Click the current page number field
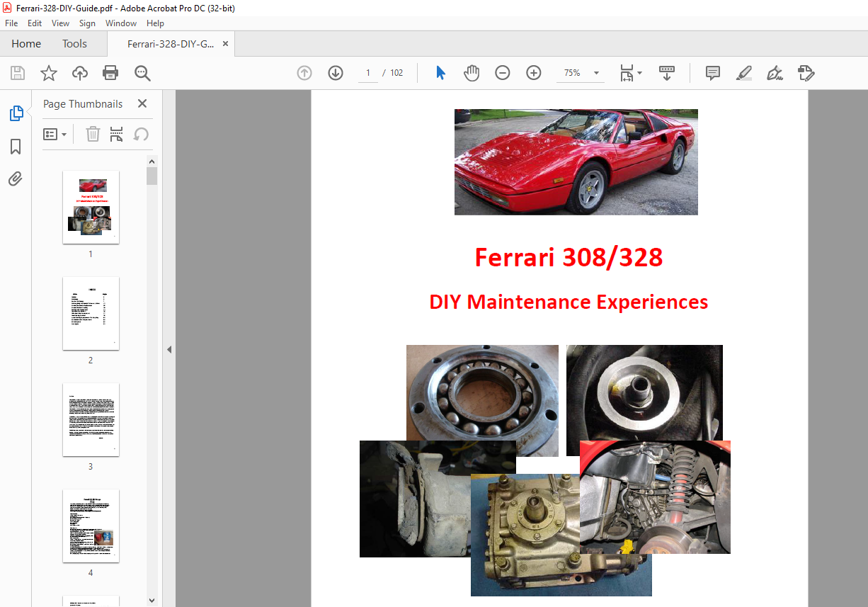This screenshot has height=607, width=868. point(368,73)
